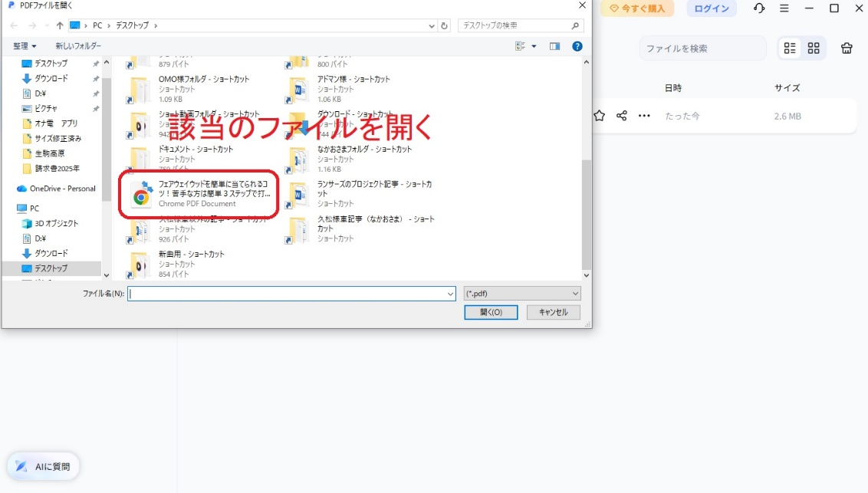Open the trash bin icon
Screen dimensions: 868x493
tap(847, 48)
